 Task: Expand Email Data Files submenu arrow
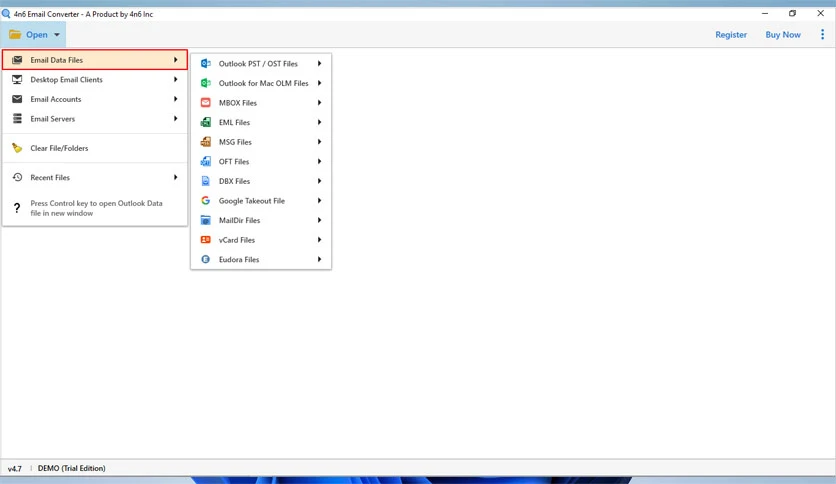(x=175, y=60)
